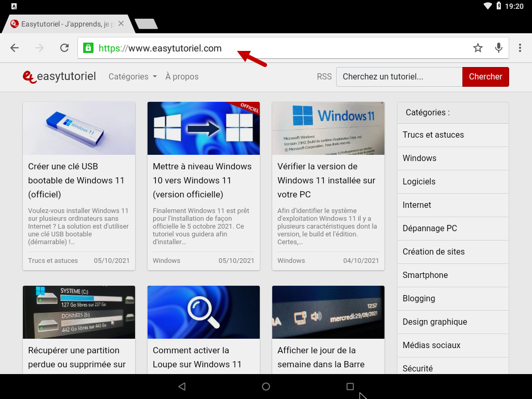Open article Récupérer une partition perdue

[x=77, y=357]
